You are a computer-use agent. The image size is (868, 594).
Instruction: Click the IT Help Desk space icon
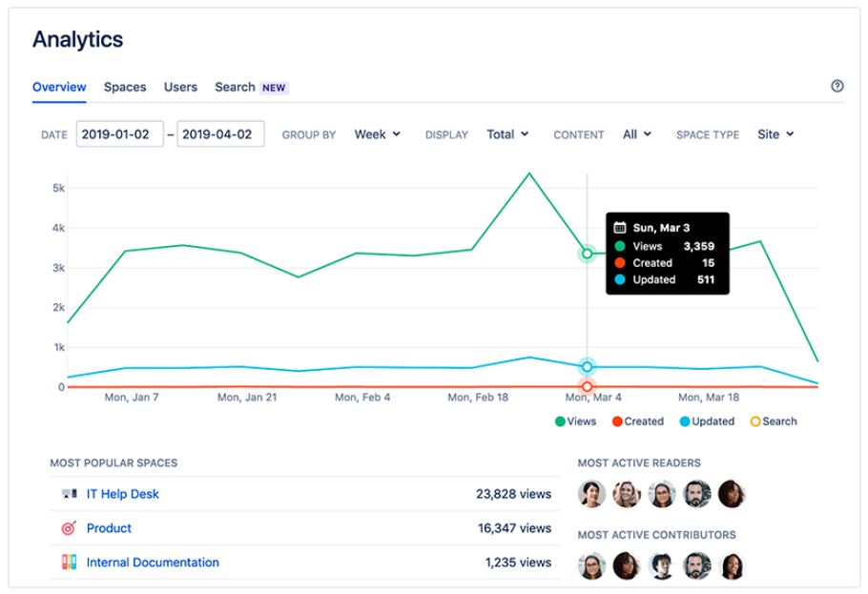click(70, 493)
